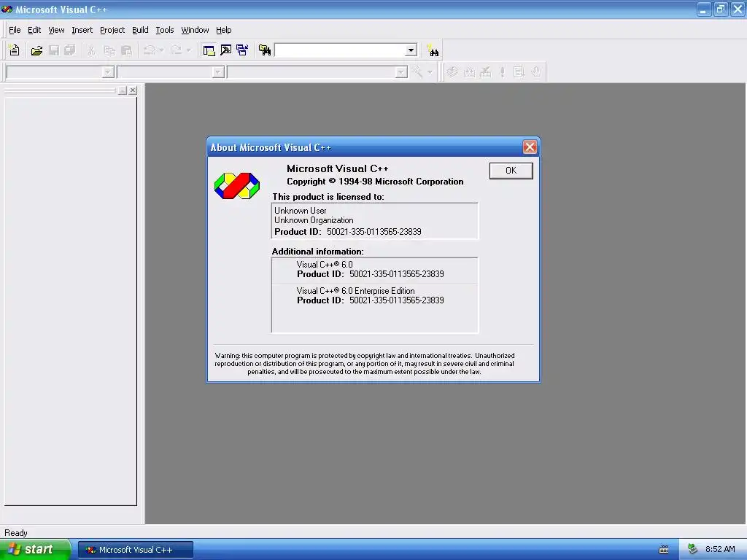747x560 pixels.
Task: Open the WizardBar class combo box
Action: [x=60, y=72]
